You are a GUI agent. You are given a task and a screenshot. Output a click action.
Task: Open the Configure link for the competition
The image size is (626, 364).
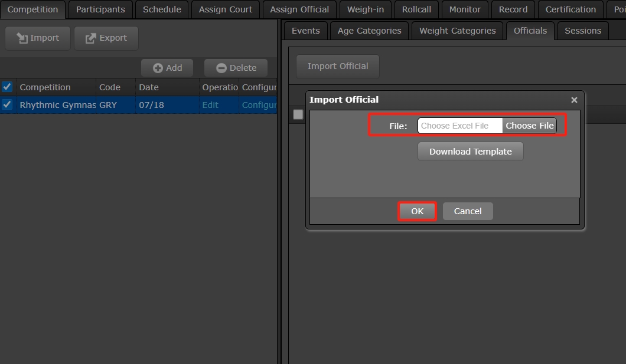pos(259,105)
